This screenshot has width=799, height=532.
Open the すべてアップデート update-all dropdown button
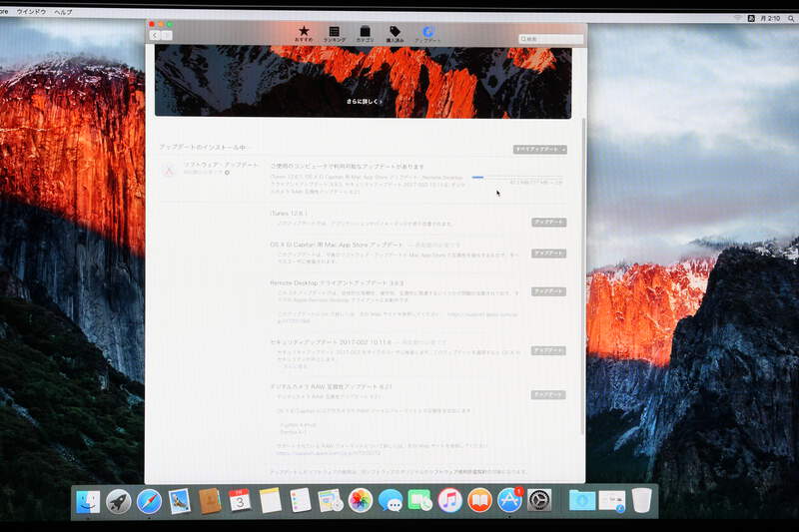tap(539, 149)
